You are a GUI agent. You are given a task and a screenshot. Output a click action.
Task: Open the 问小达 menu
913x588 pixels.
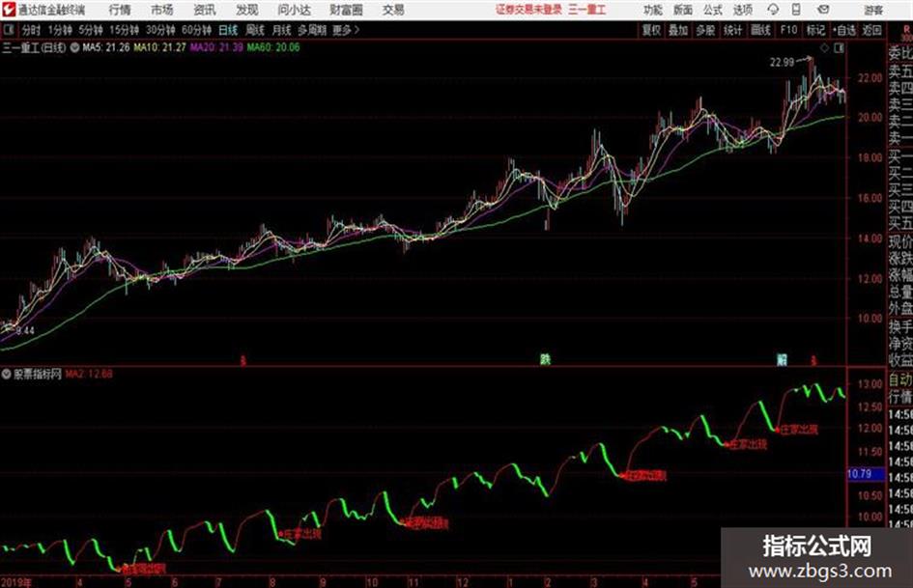coord(294,10)
